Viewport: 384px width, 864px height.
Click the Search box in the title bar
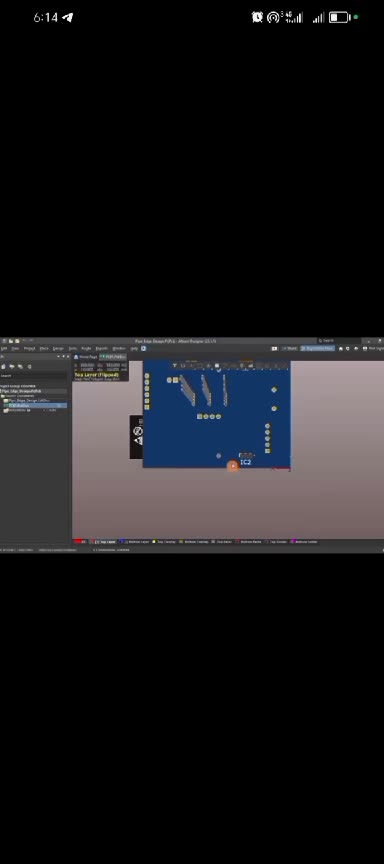[x=339, y=341]
